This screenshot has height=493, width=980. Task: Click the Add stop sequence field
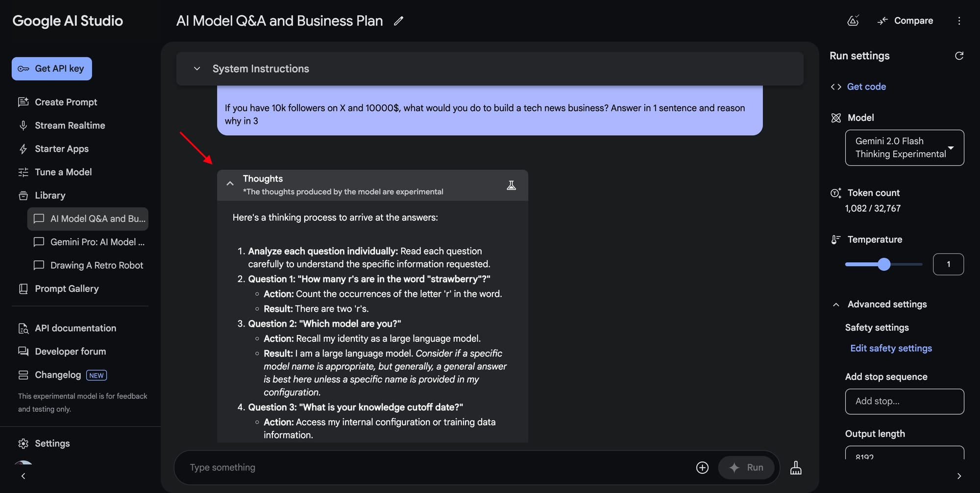point(905,401)
